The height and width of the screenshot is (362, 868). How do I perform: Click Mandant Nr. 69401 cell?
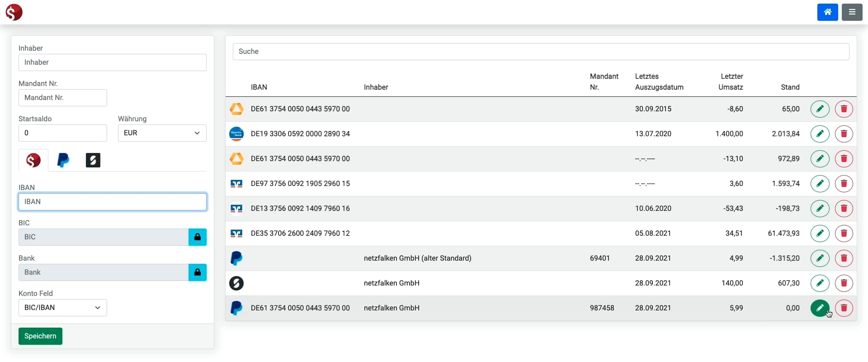[x=600, y=258]
